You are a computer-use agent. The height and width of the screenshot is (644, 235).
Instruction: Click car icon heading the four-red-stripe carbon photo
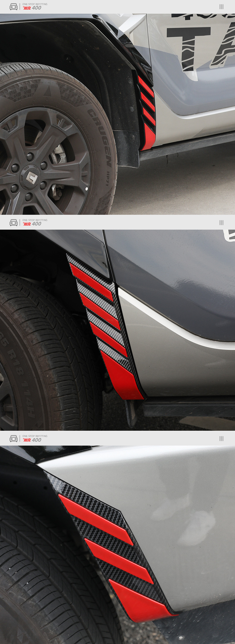14,222
